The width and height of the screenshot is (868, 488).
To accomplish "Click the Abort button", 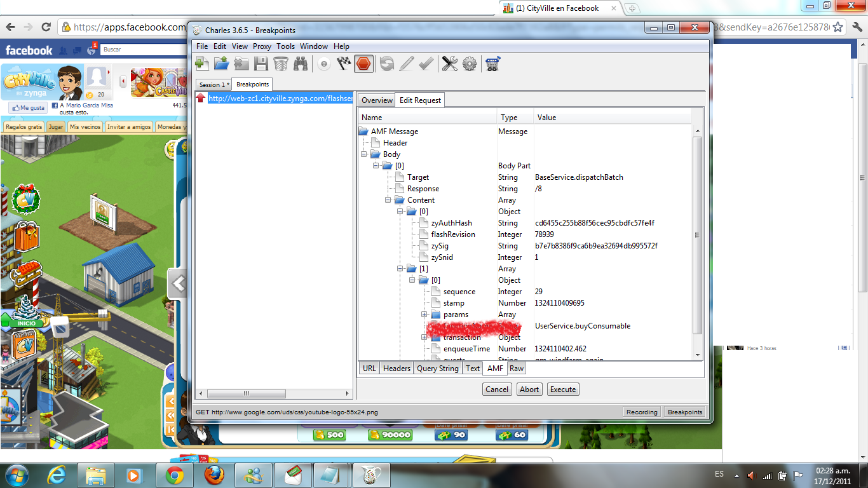I will 529,390.
